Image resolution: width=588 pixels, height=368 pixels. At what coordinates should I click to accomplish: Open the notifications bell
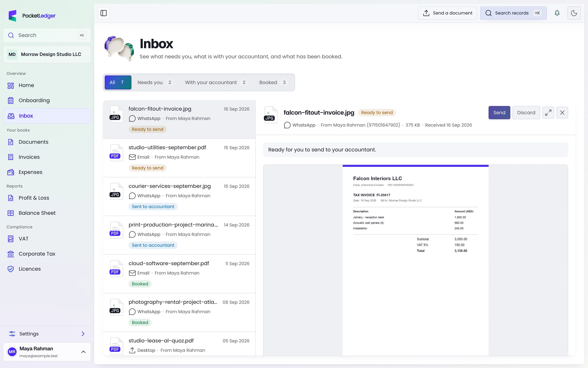(557, 13)
